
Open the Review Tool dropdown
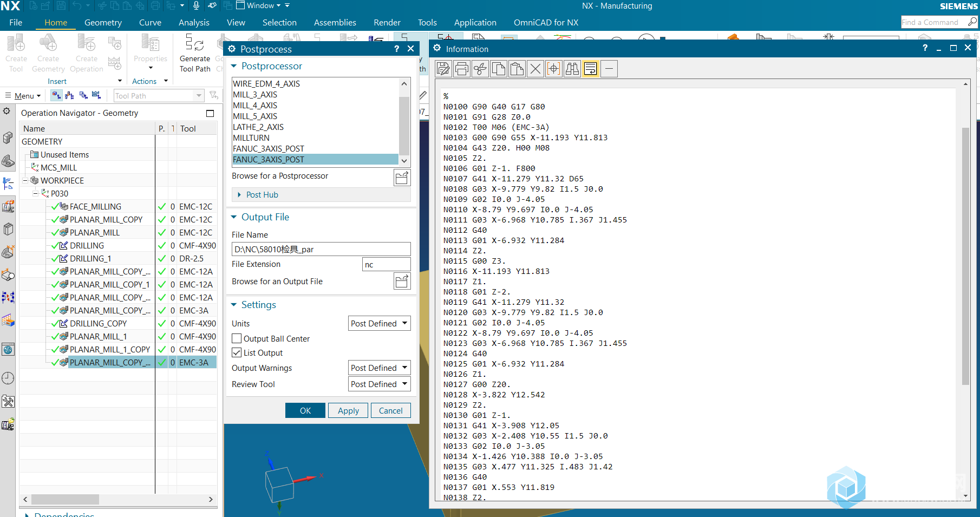click(379, 384)
